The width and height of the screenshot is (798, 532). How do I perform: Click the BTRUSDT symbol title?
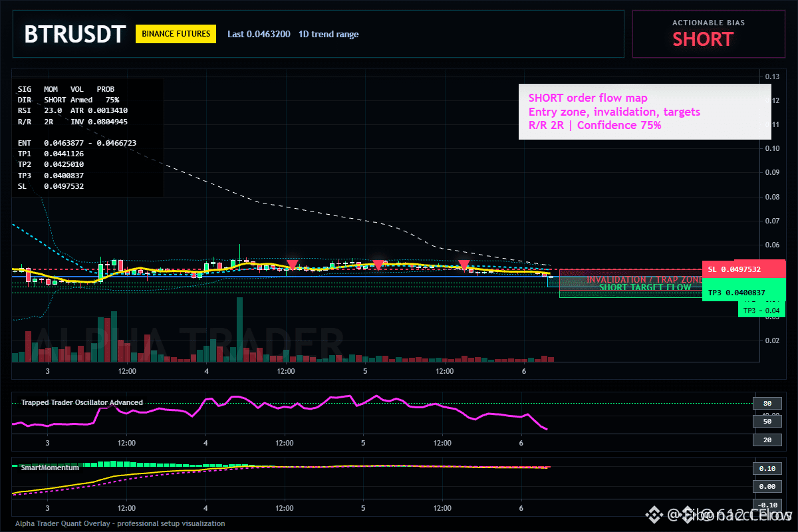pos(74,34)
